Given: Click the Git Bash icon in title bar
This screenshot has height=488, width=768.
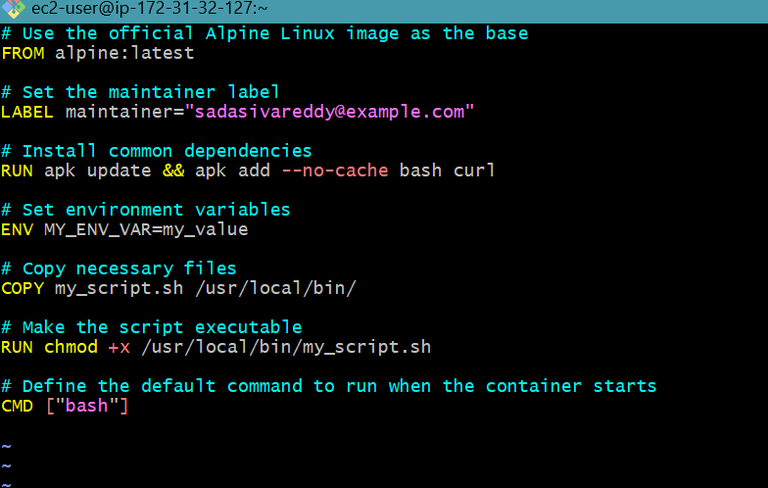Looking at the screenshot, I should pyautogui.click(x=13, y=8).
